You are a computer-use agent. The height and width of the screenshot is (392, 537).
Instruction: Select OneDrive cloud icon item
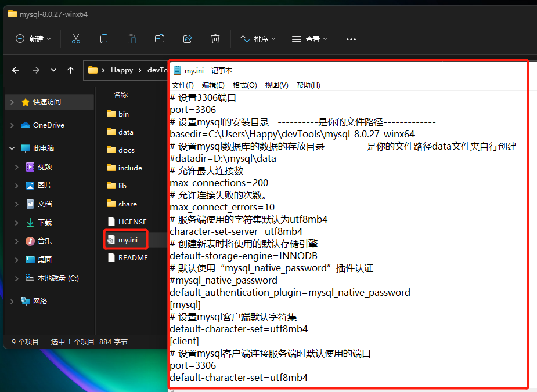[42, 125]
